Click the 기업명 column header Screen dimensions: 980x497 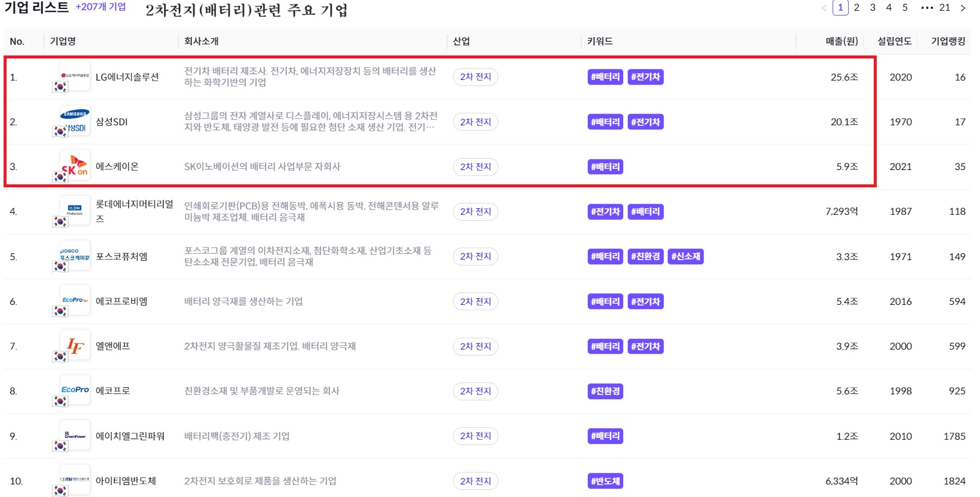[63, 41]
